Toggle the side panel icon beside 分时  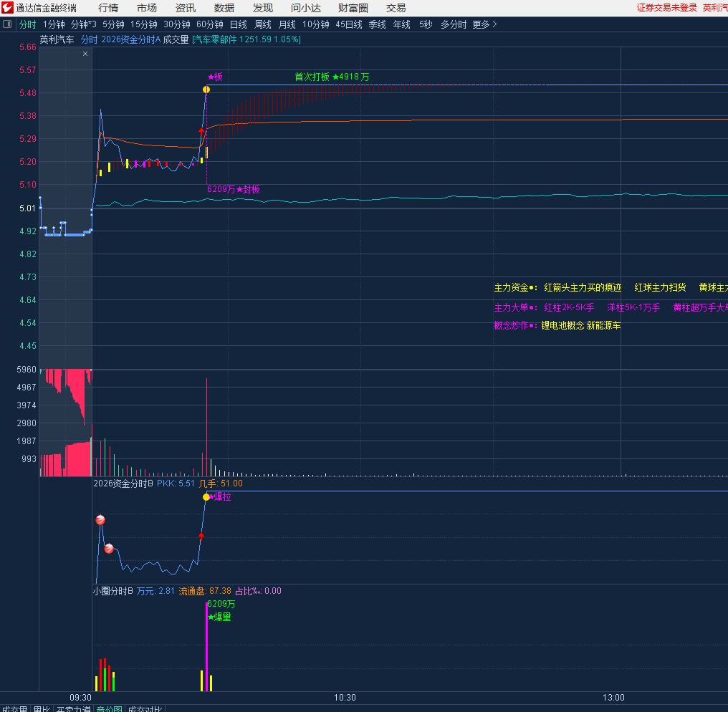(x=8, y=24)
